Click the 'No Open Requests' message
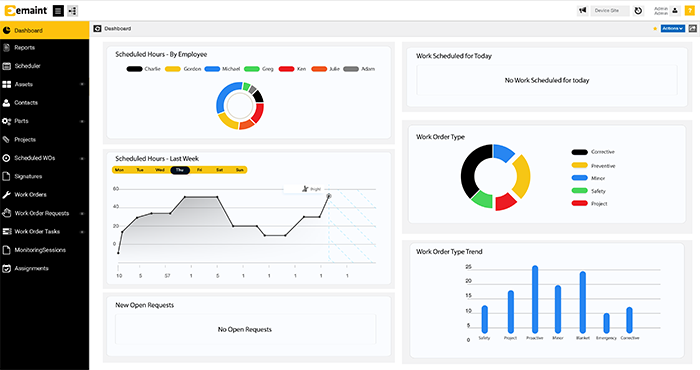 [245, 329]
